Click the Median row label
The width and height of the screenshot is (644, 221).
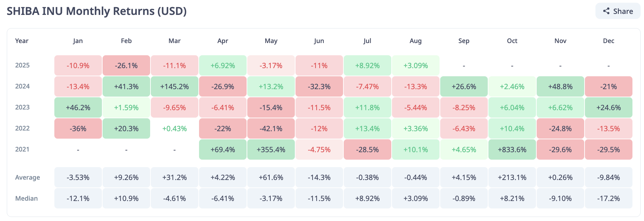tap(26, 198)
